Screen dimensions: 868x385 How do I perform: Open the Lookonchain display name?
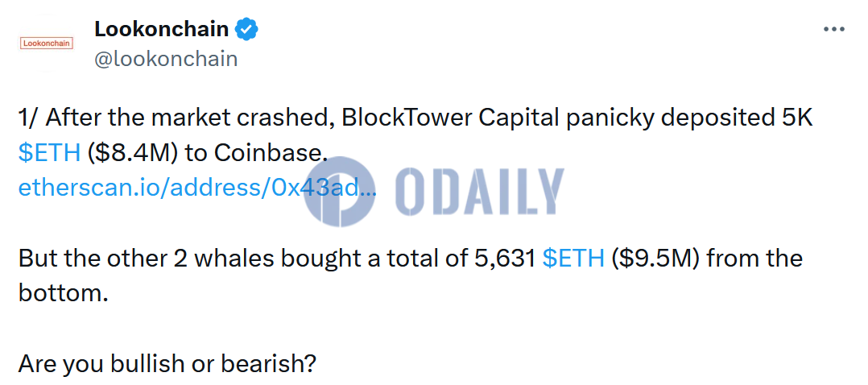point(163,29)
